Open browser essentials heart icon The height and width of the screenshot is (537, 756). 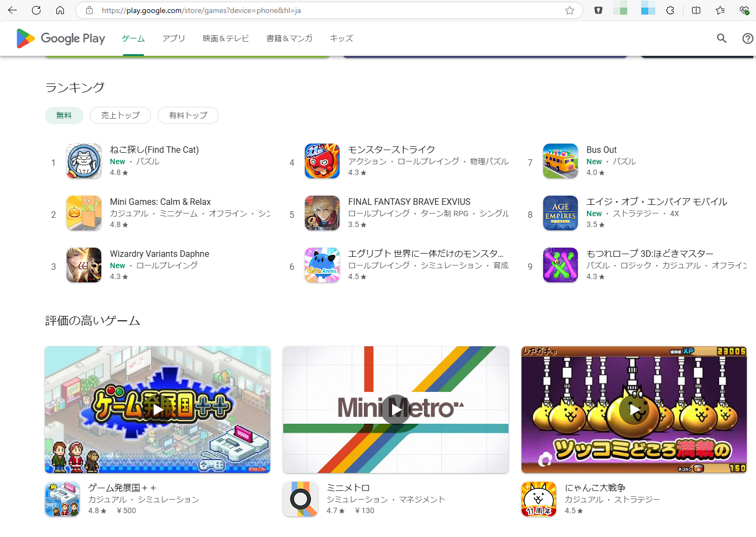tap(744, 10)
